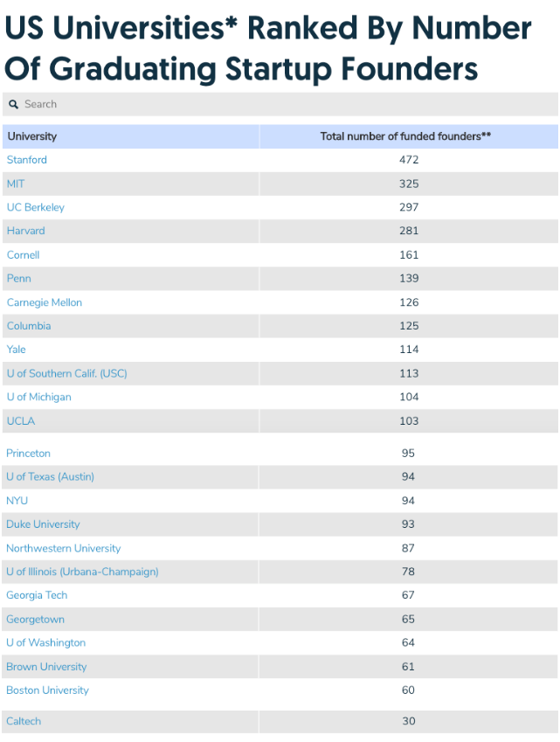Open the U of Michigan link

pos(39,397)
